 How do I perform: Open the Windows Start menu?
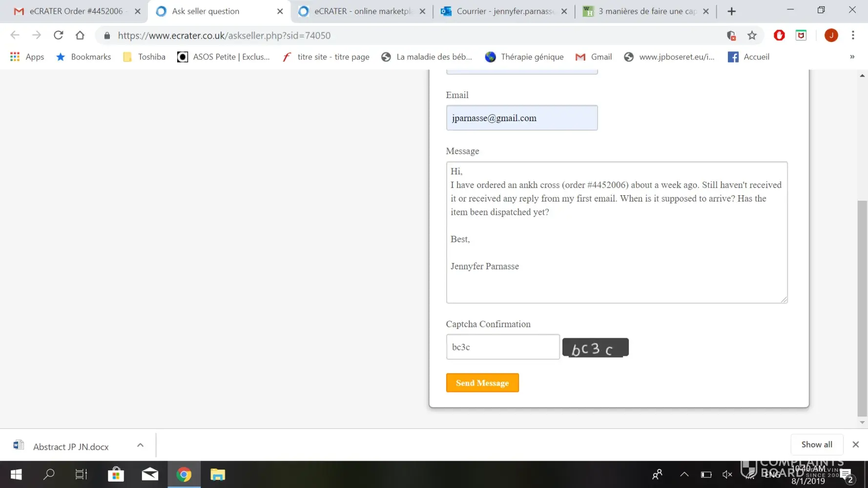tap(16, 474)
